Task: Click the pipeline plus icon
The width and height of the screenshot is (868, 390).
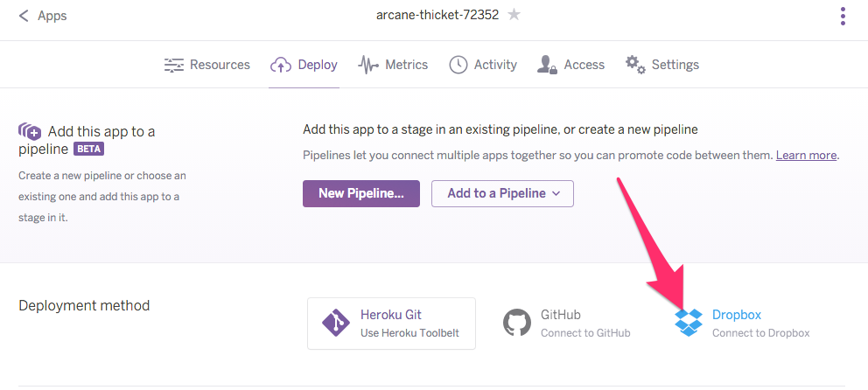Action: point(30,132)
